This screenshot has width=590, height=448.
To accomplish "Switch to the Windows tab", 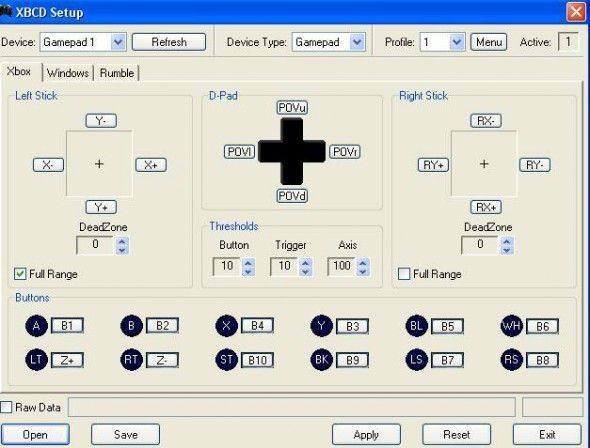I will pos(68,73).
